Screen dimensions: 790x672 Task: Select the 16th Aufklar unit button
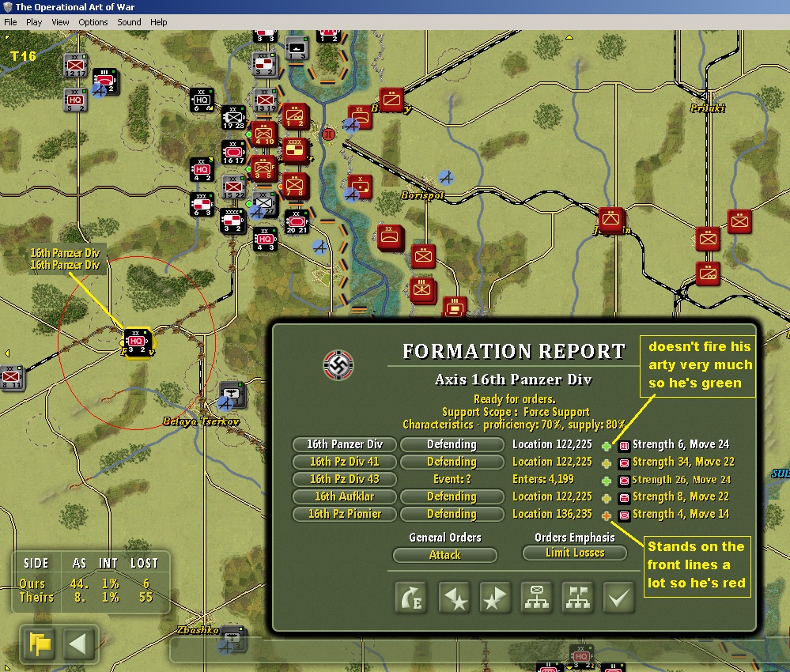345,496
